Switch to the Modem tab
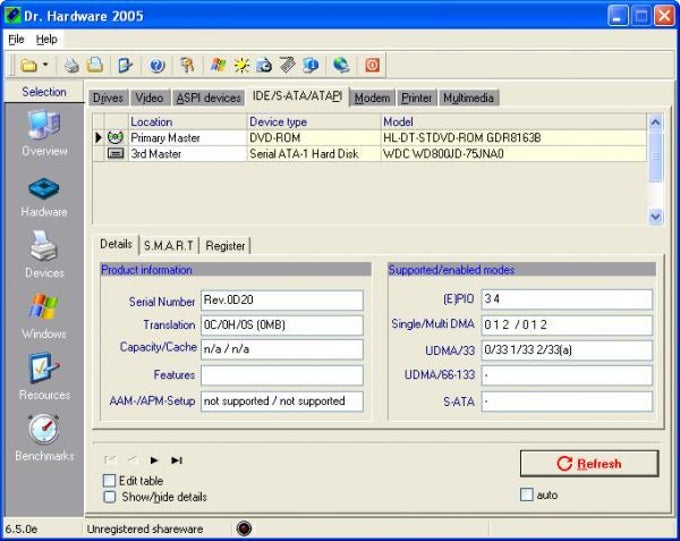Screen dimensions: 680x541 click(x=372, y=98)
